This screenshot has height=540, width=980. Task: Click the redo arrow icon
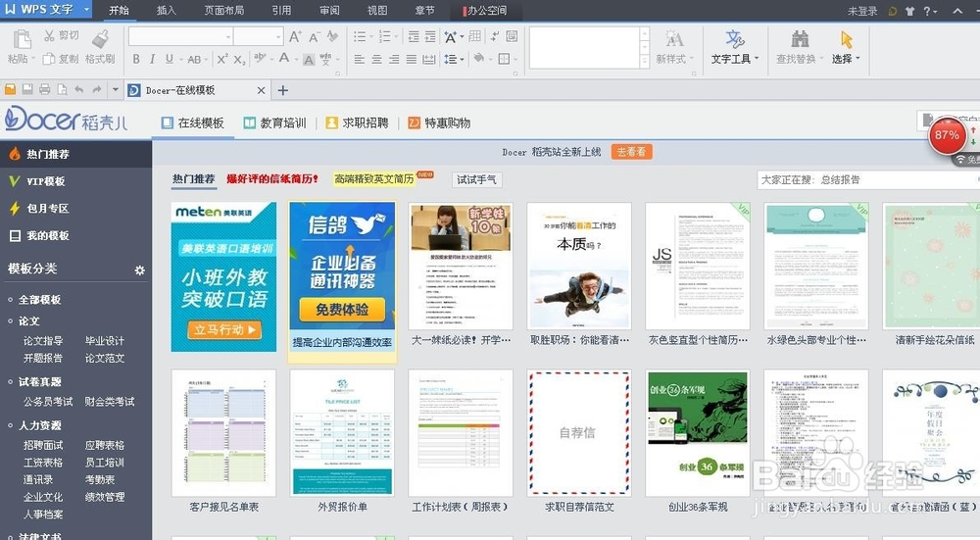tap(96, 89)
